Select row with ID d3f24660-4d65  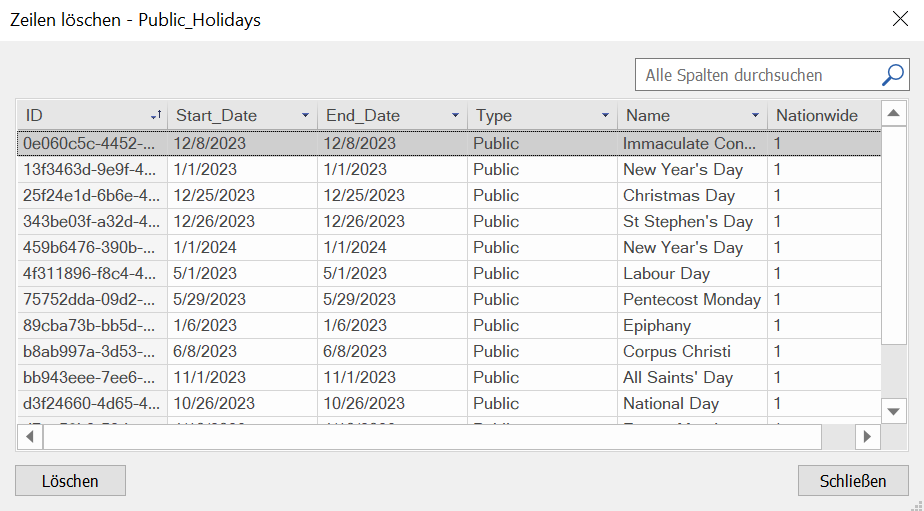[449, 404]
